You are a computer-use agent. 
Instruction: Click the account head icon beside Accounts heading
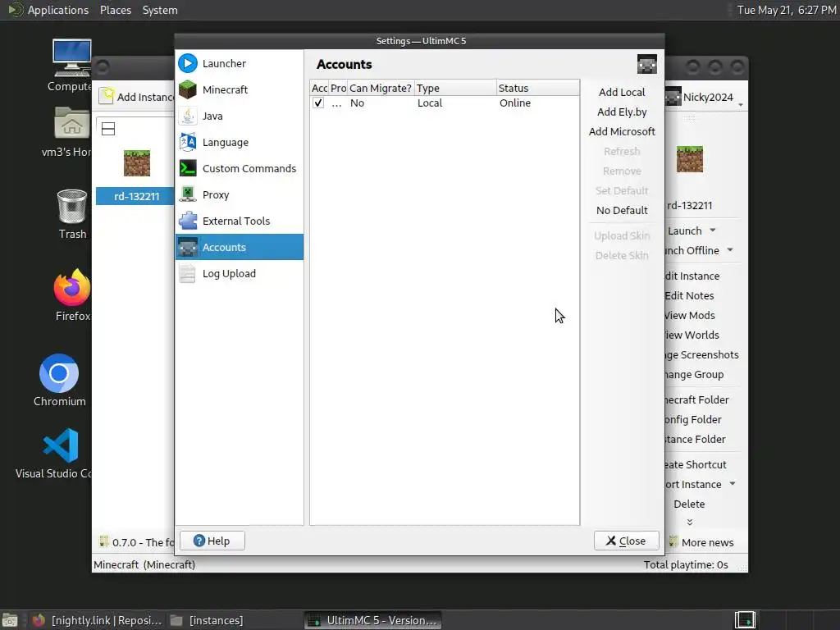(646, 64)
